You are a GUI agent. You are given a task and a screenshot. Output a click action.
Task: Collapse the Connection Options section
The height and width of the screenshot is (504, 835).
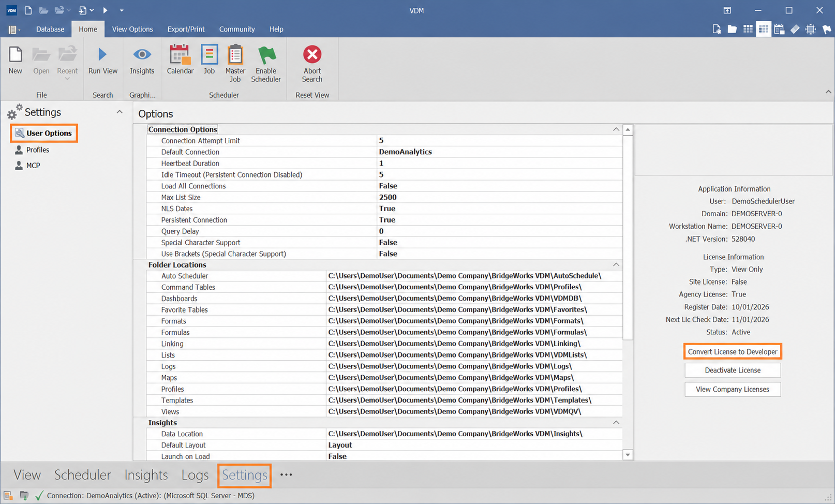pos(616,129)
